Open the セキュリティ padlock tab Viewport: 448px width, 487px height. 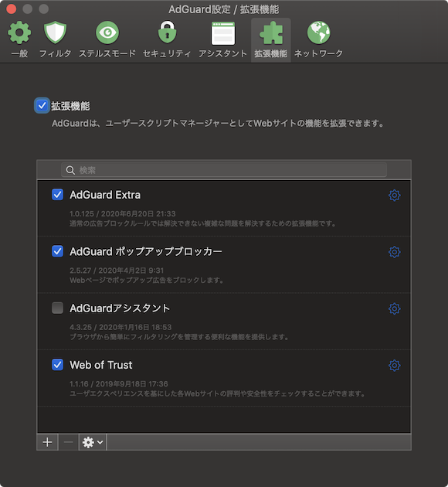[167, 39]
